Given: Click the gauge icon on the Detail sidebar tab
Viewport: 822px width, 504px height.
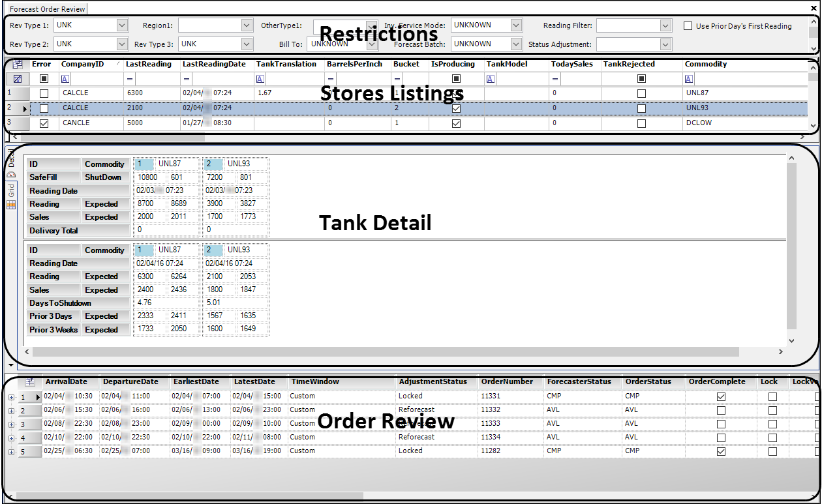Looking at the screenshot, I should [11, 174].
